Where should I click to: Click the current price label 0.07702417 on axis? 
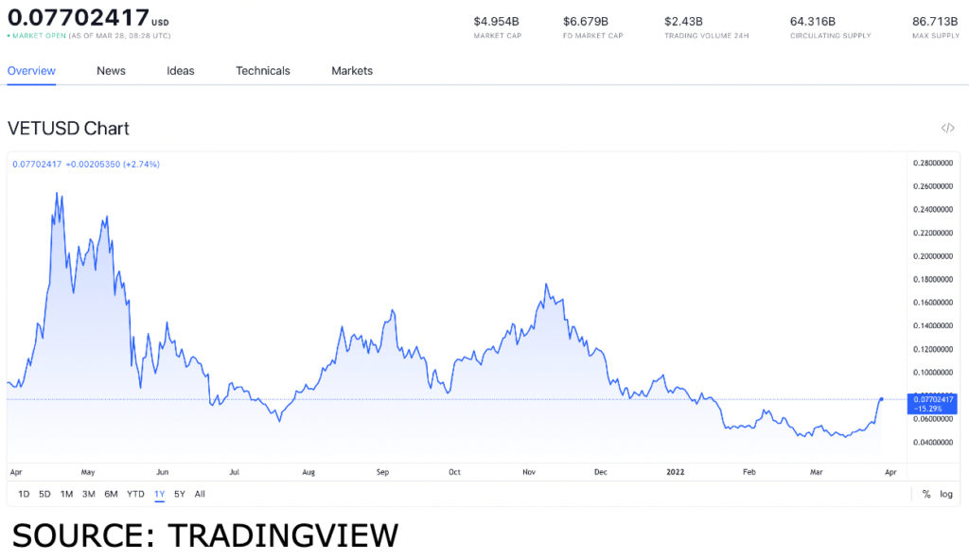tap(932, 404)
